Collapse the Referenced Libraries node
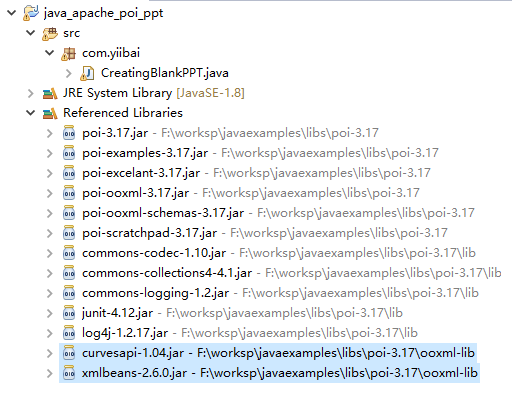 (x=31, y=113)
